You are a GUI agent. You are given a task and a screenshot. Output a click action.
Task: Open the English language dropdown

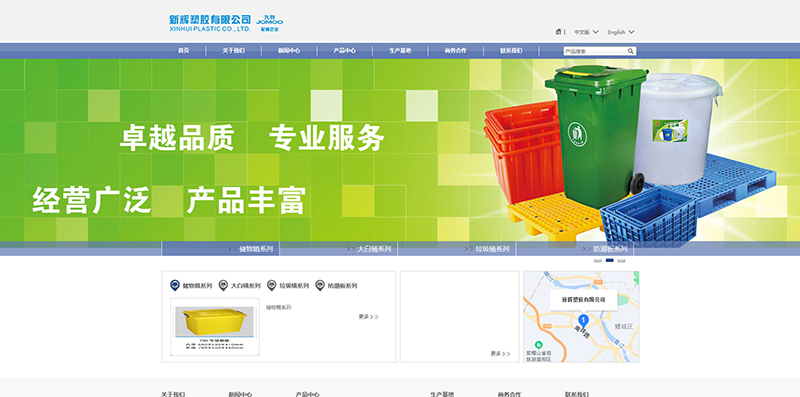(621, 32)
